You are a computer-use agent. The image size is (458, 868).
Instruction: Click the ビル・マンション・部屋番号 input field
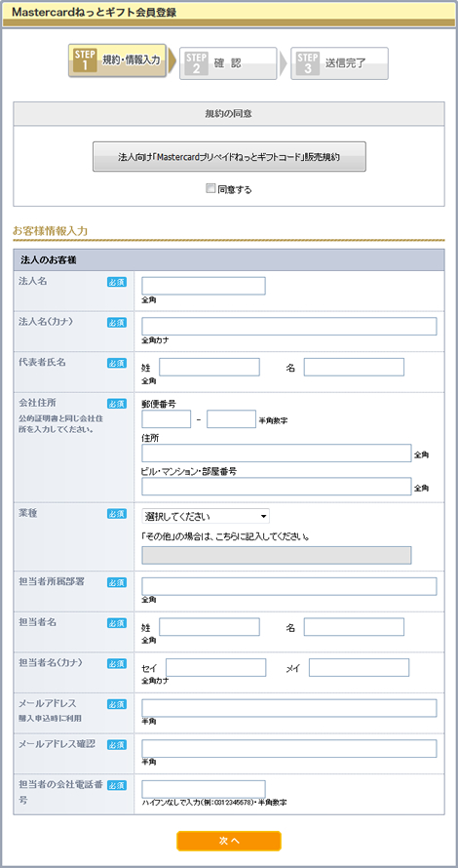[277, 487]
